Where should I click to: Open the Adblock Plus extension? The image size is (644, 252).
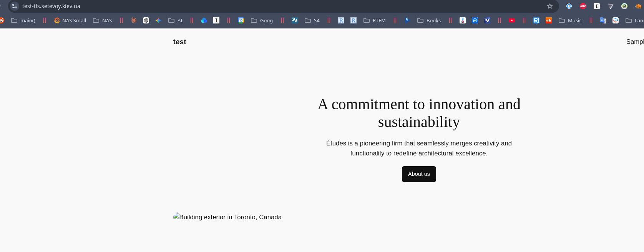coord(583,6)
